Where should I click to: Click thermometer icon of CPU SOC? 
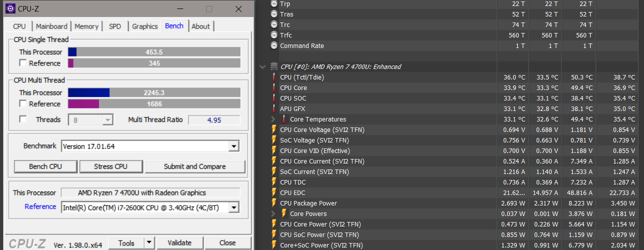274,98
